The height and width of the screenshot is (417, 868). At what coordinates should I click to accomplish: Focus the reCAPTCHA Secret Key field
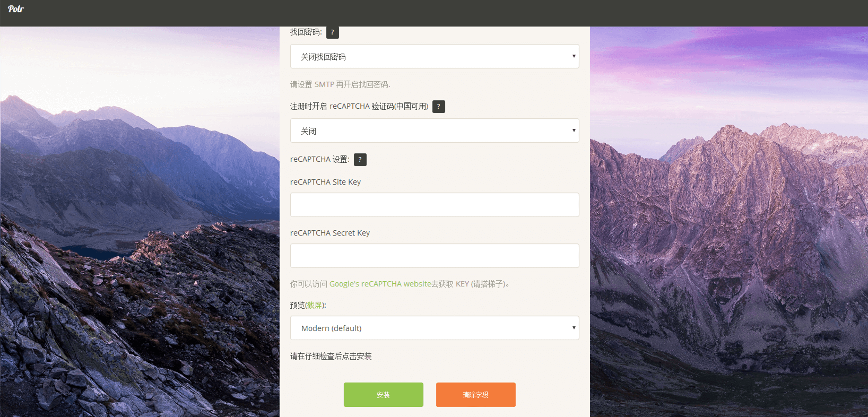tap(435, 256)
